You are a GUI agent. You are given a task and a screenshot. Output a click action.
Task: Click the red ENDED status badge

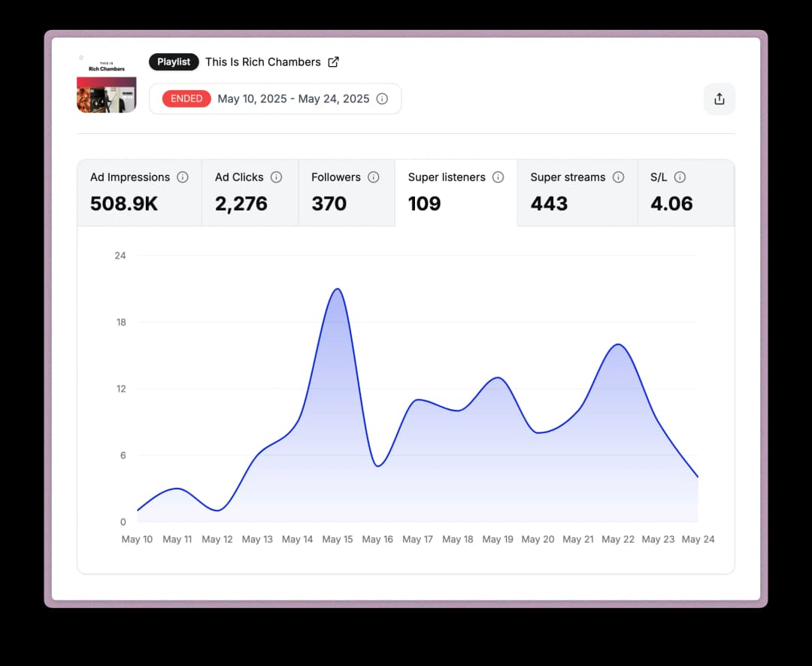click(186, 98)
